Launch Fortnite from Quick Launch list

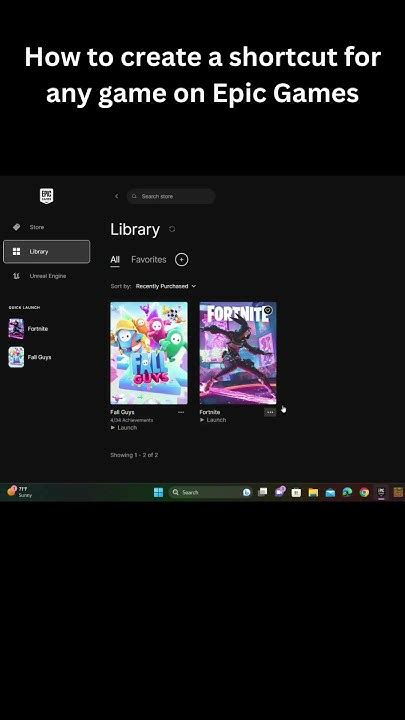tap(29, 329)
